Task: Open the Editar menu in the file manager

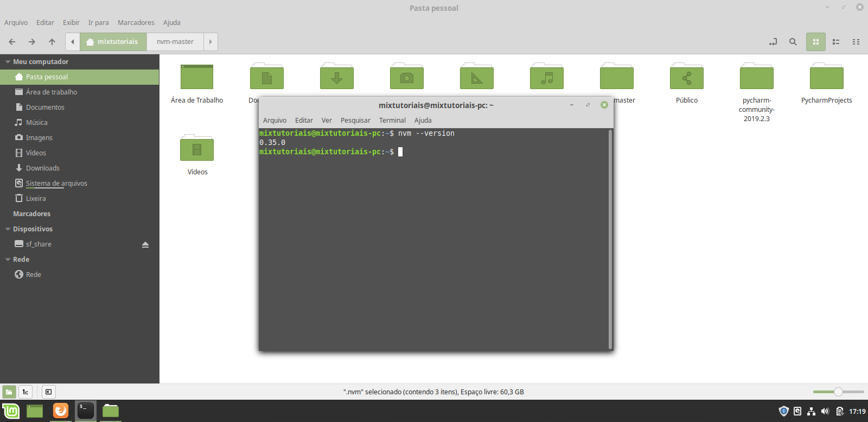Action: point(45,23)
